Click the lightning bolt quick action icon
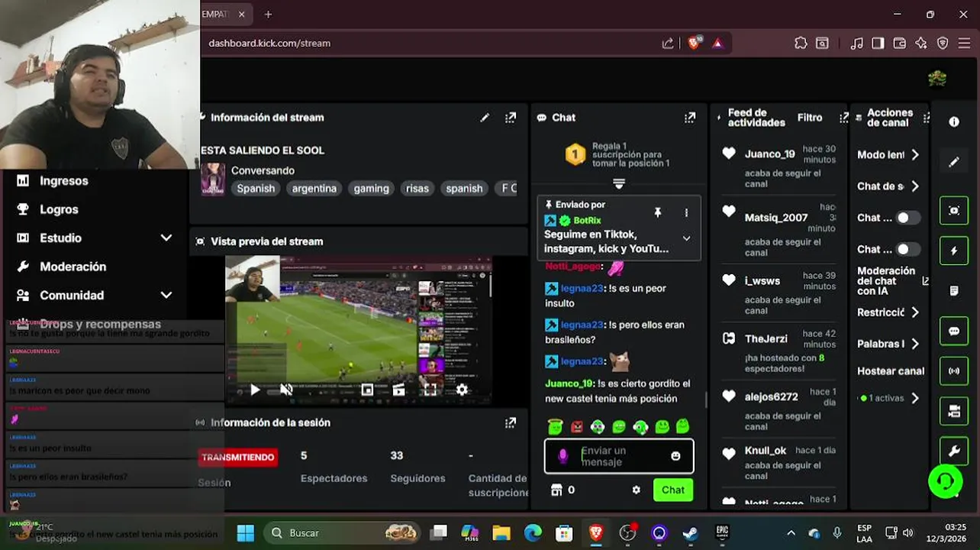 tap(954, 251)
